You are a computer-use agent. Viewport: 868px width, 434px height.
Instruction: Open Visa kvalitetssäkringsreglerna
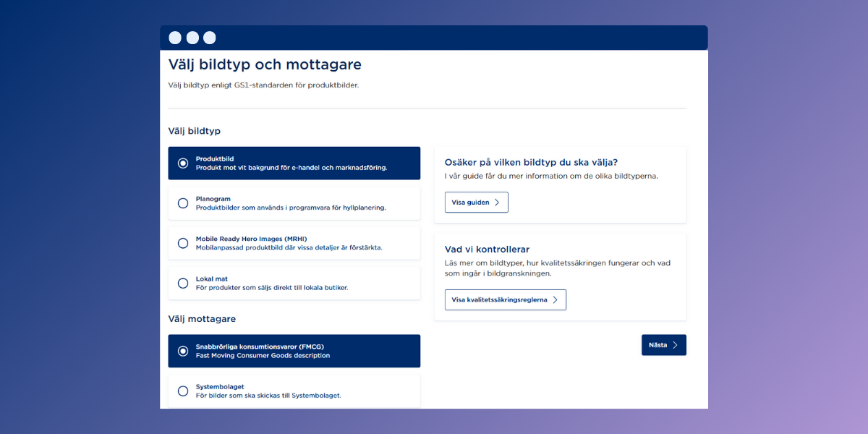505,299
